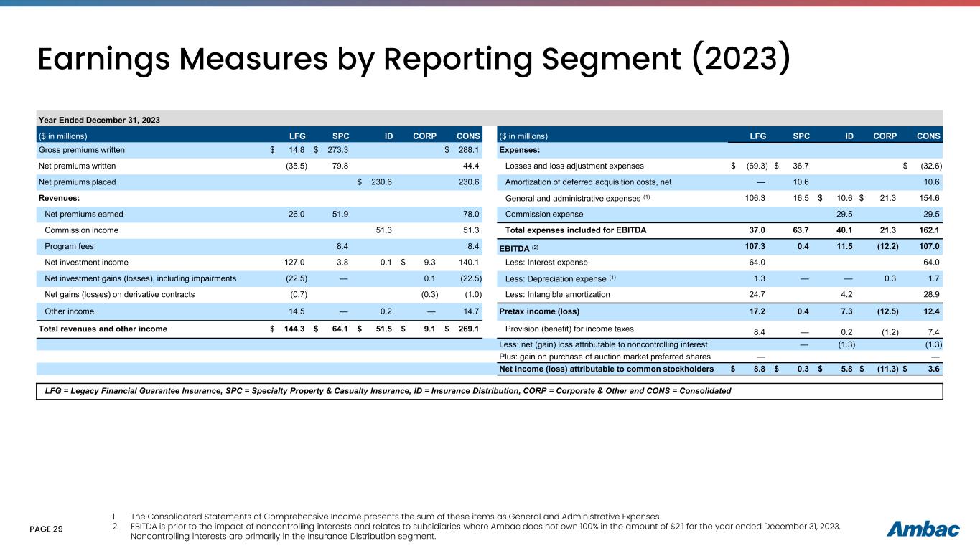Select the 'Gross premiums written' row label

click(83, 150)
